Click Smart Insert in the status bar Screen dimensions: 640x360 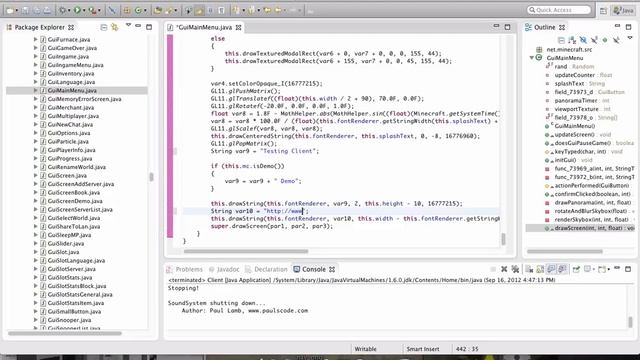tap(423, 349)
